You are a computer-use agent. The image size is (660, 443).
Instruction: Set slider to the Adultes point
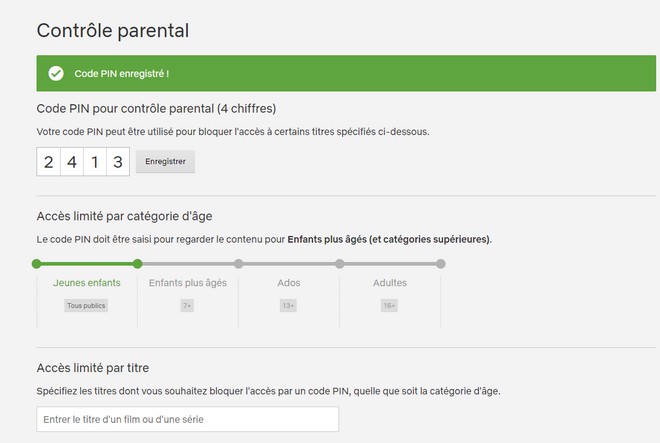340,264
